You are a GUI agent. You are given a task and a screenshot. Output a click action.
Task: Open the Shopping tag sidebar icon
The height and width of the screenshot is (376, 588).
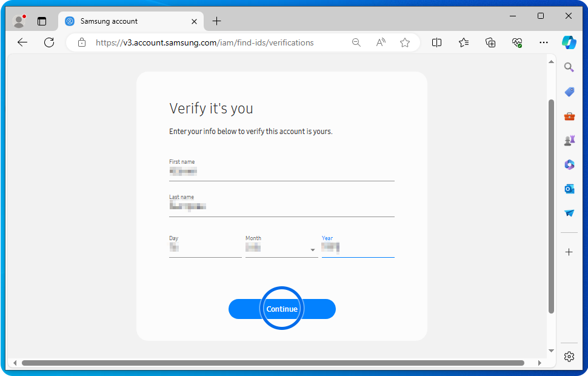point(569,92)
